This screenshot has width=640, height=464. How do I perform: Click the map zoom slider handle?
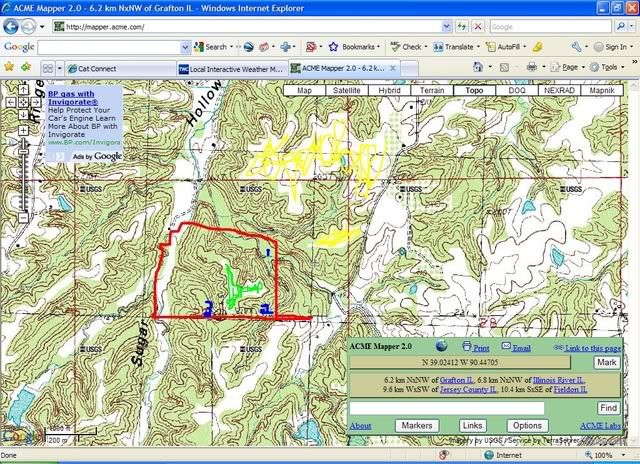tap(23, 152)
